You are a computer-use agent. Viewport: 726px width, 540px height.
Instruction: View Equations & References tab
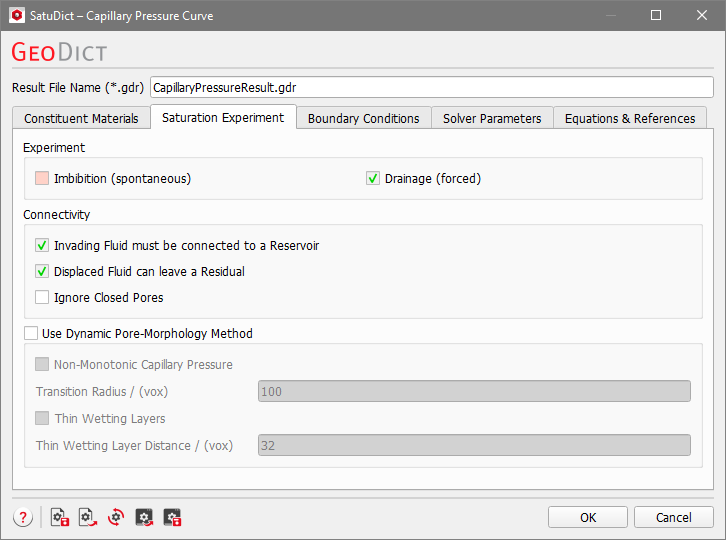(630, 118)
